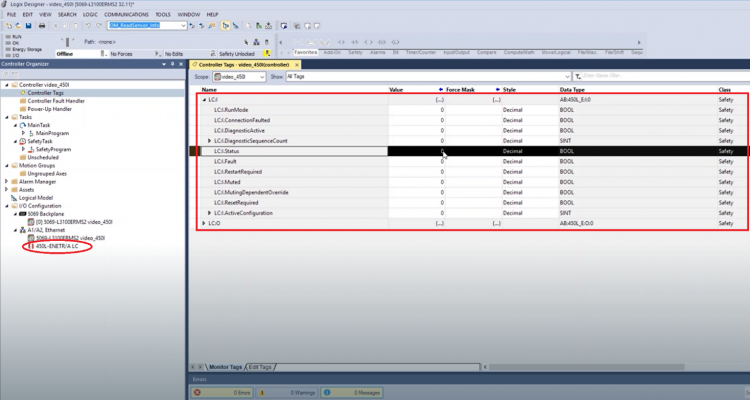The height and width of the screenshot is (400, 750).
Task: Insert an Output Energize (OTE) instruction
Action: pos(368,42)
